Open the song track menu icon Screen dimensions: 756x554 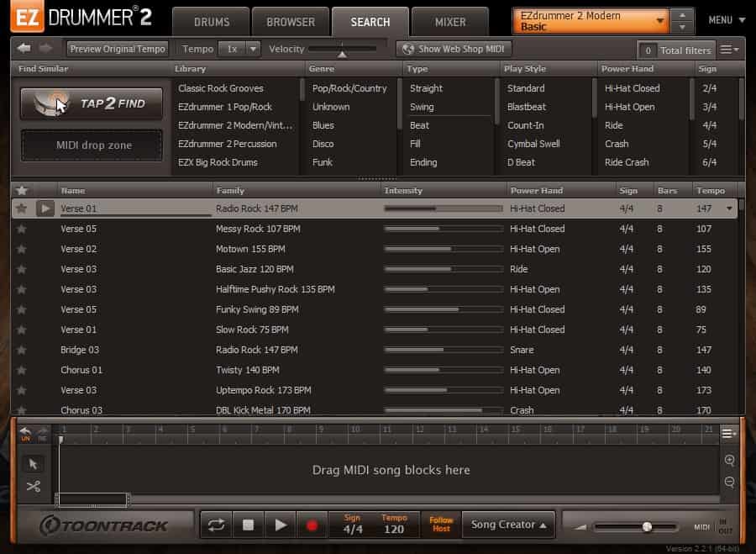pyautogui.click(x=728, y=433)
